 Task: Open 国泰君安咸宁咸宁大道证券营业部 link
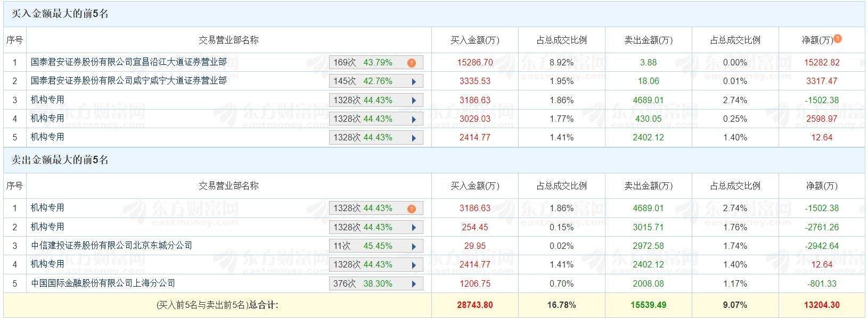(128, 81)
